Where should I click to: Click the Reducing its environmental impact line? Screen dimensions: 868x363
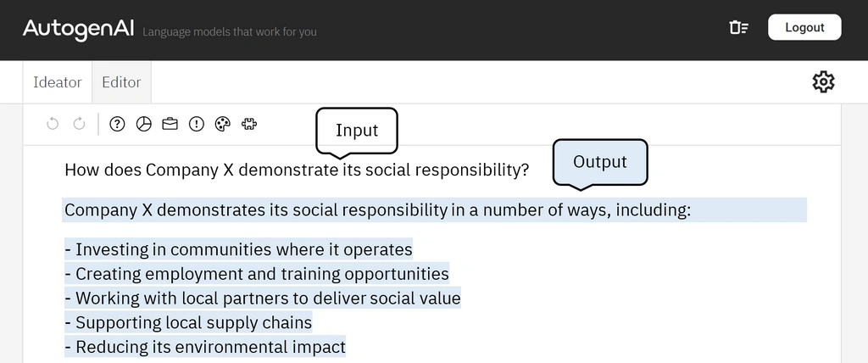[205, 347]
